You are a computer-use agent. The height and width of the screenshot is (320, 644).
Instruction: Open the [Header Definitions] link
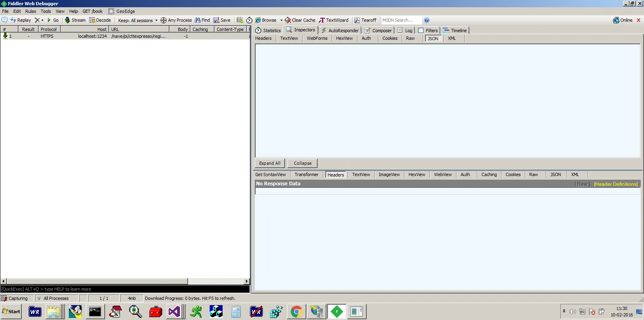[616, 184]
